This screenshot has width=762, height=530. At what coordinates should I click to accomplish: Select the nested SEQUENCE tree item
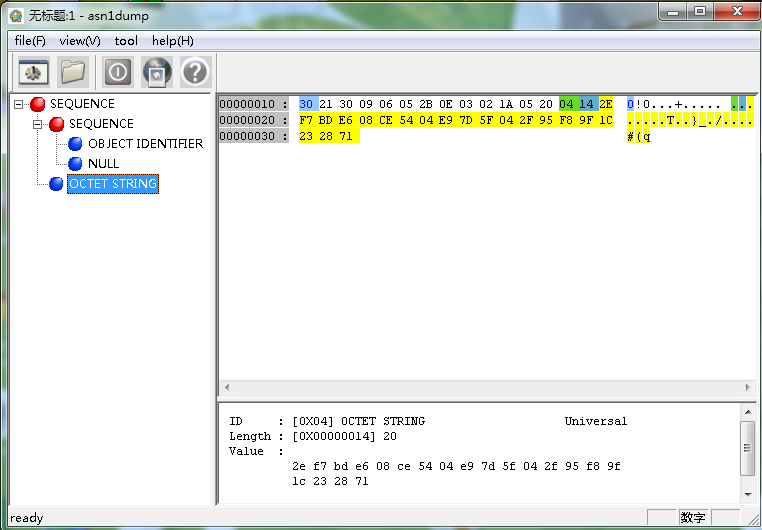tap(101, 124)
